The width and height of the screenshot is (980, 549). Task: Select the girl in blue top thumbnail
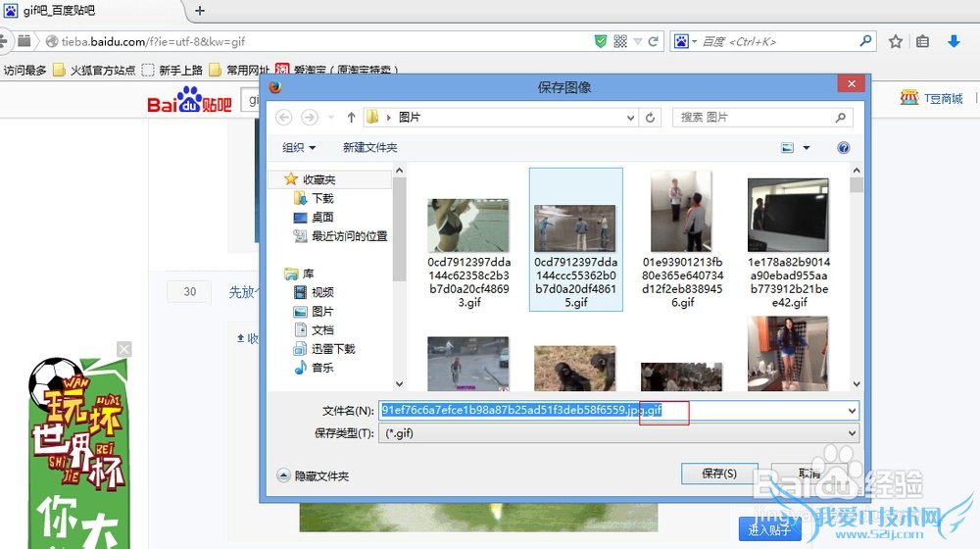tap(788, 353)
